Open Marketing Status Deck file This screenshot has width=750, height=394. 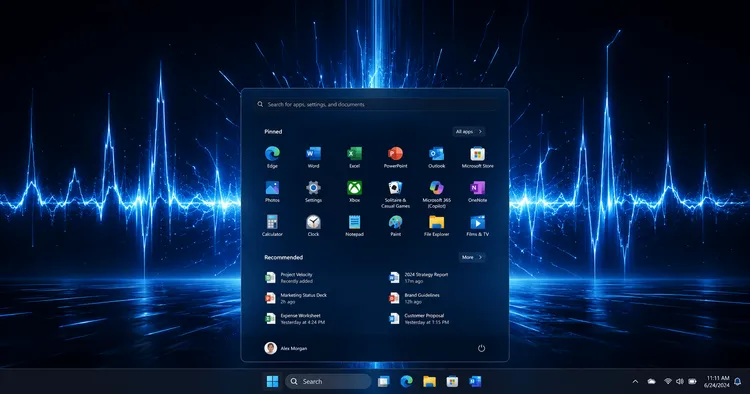point(296,298)
